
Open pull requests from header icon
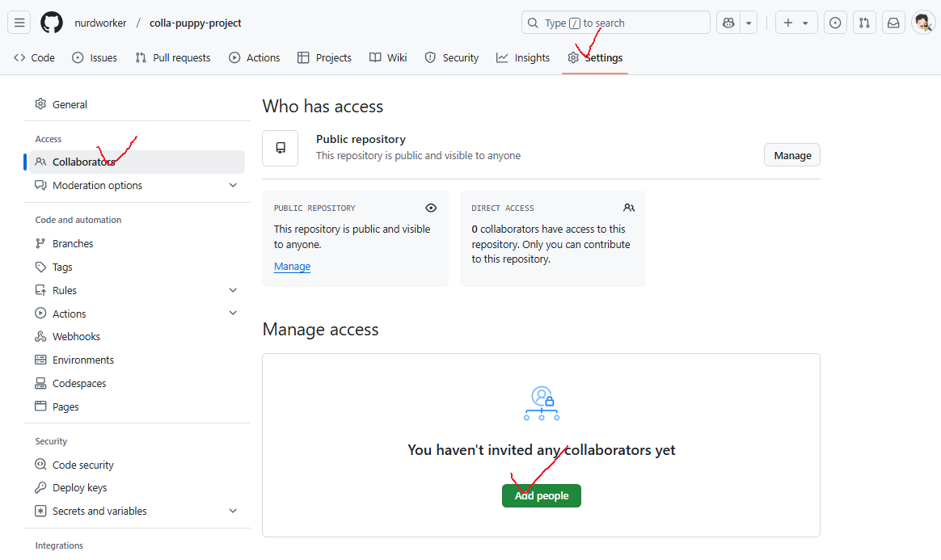864,23
